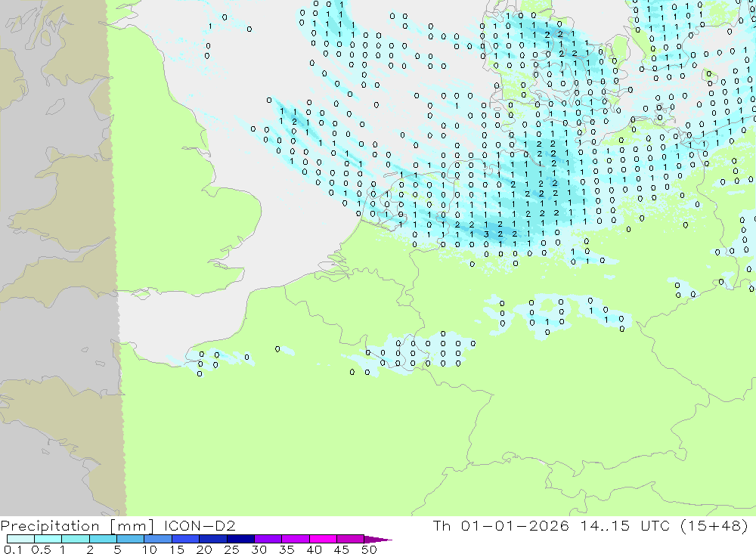756x554 pixels.
Task: Pick the 40–45 mm magenta legend swatch
Action: coord(323,539)
